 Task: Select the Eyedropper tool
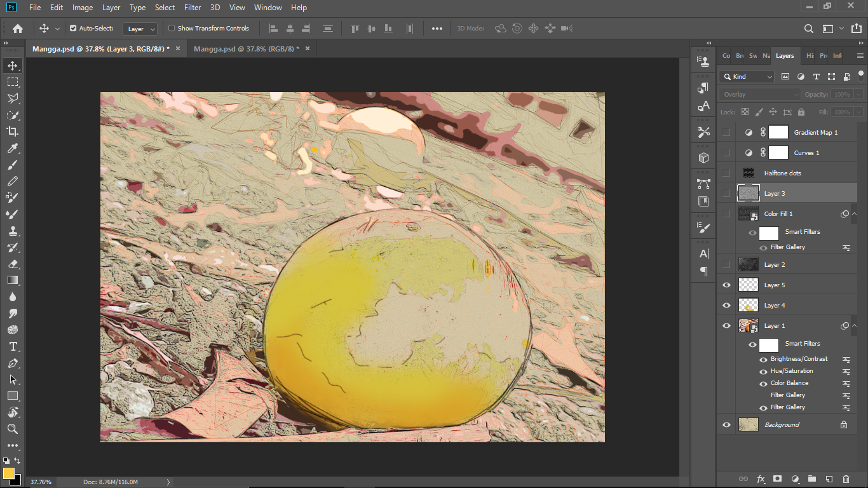coord(13,148)
